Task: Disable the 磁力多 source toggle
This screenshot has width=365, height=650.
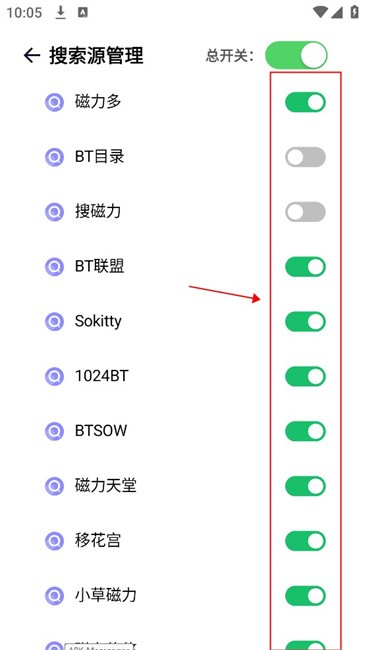Action: click(x=305, y=102)
